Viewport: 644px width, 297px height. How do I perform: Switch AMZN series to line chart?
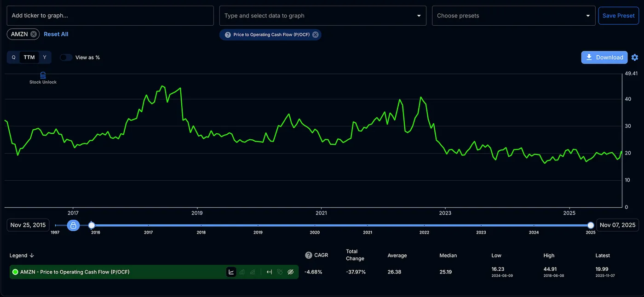click(231, 272)
